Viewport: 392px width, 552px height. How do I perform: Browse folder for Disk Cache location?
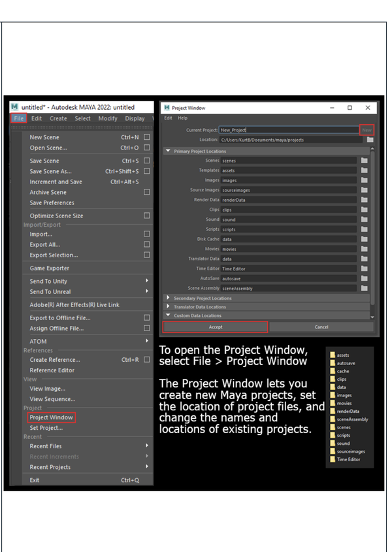click(x=364, y=239)
